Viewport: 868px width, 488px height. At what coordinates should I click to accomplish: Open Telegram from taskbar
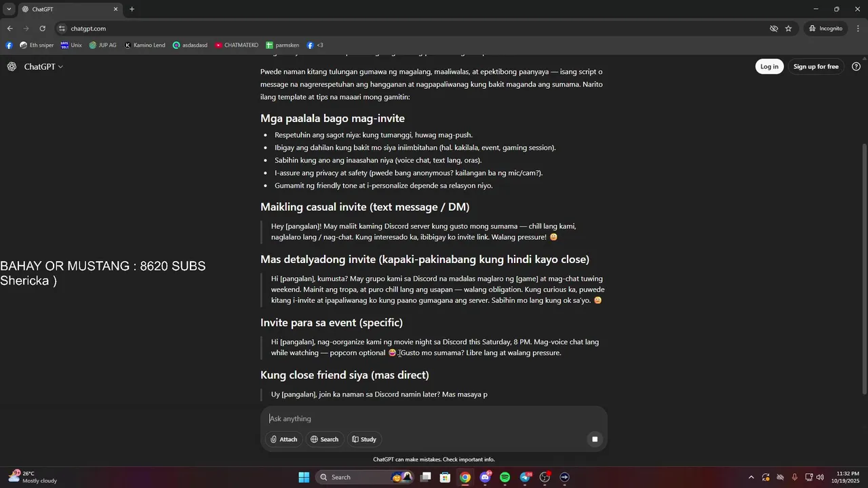tap(525, 477)
